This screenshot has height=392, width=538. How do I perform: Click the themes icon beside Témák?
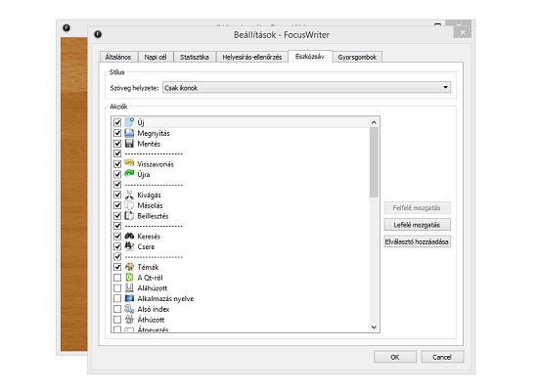(x=129, y=267)
